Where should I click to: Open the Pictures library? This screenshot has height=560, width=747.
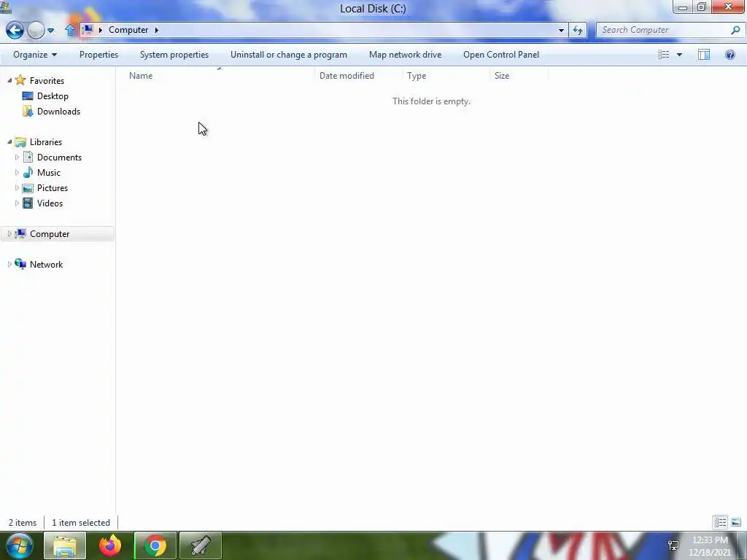[53, 188]
